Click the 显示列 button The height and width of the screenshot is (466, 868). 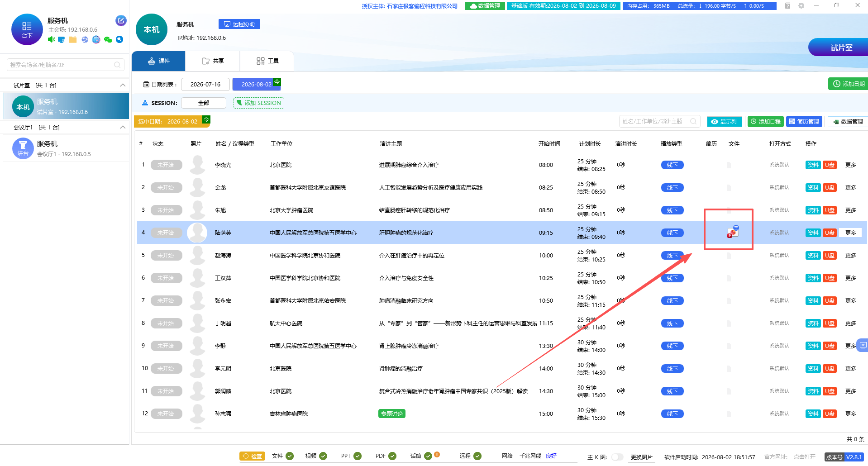[x=725, y=122]
